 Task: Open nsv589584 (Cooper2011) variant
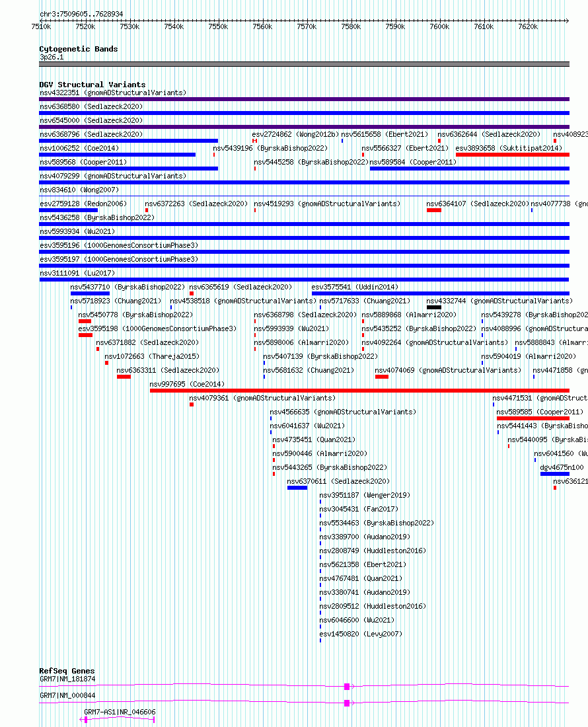[x=413, y=163]
